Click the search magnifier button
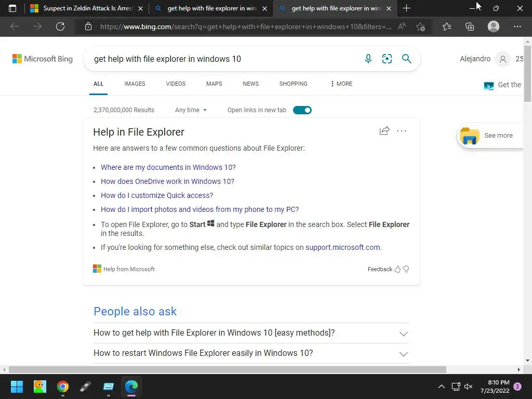532x399 pixels. 406,59
